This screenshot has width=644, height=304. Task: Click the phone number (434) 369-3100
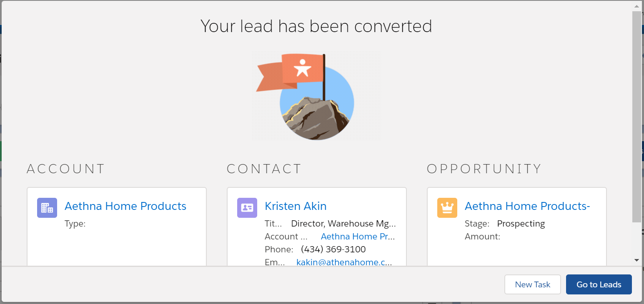(333, 249)
